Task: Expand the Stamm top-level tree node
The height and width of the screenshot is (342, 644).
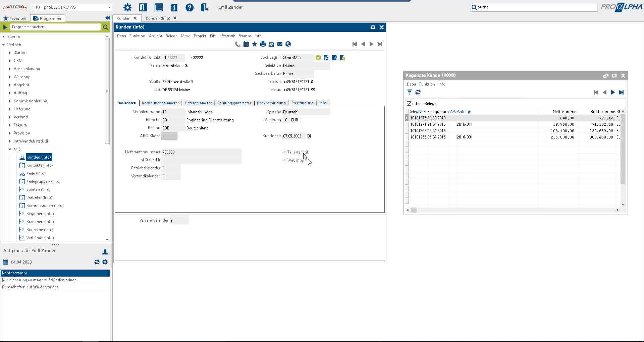Action: pos(3,37)
